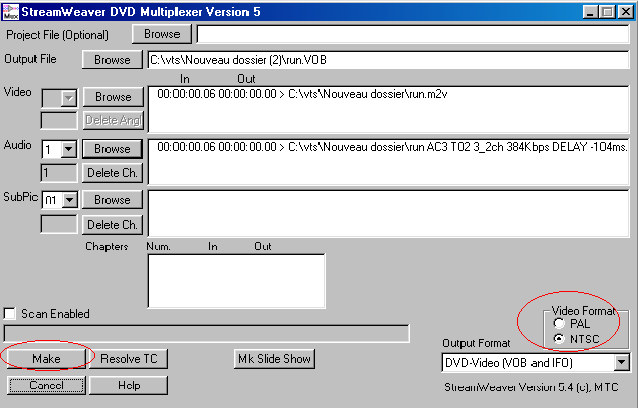Select the run AC3 audio entry
Image resolution: width=638 pixels, height=408 pixels.
(392, 147)
